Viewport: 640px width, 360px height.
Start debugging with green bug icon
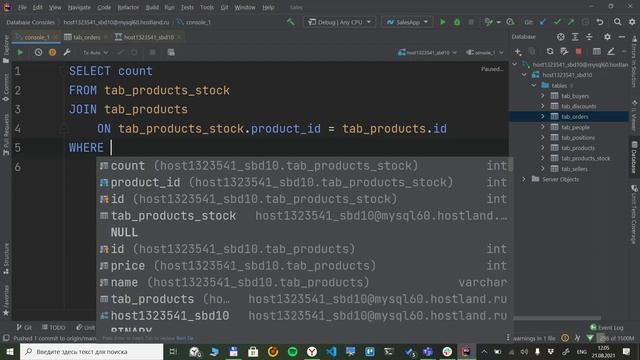(x=457, y=22)
